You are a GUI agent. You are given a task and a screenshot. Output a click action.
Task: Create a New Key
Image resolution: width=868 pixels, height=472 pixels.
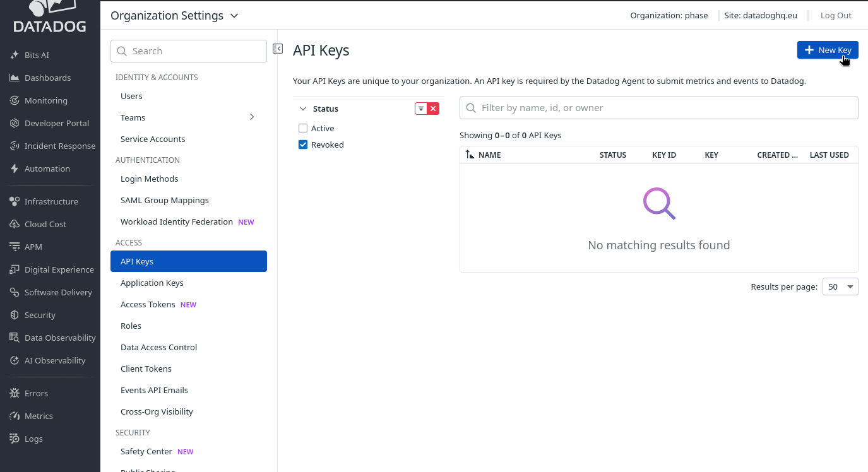tap(828, 50)
